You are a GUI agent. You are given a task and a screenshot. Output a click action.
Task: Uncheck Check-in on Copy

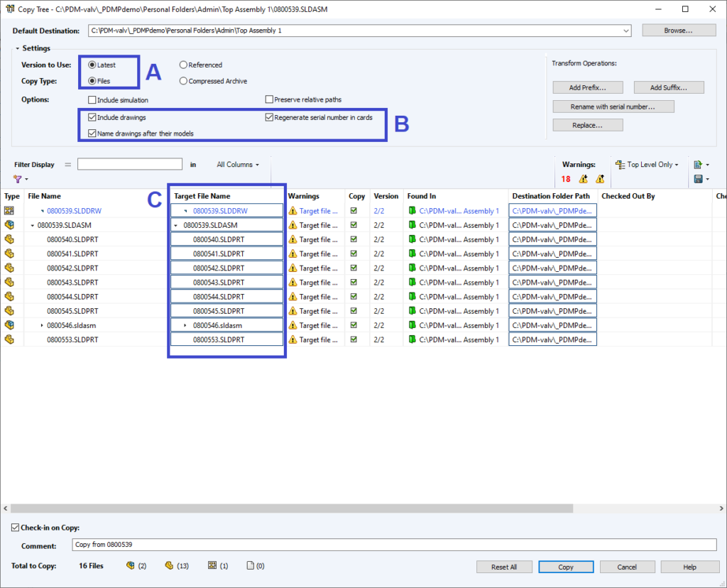[x=16, y=528]
